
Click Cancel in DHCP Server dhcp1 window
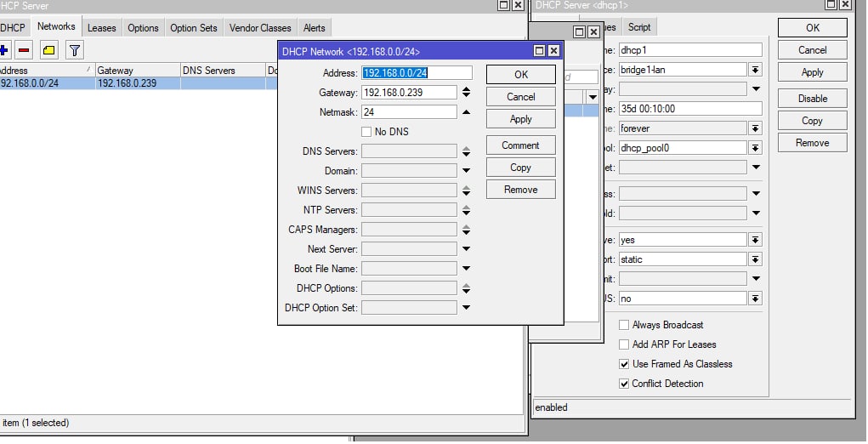(x=813, y=50)
